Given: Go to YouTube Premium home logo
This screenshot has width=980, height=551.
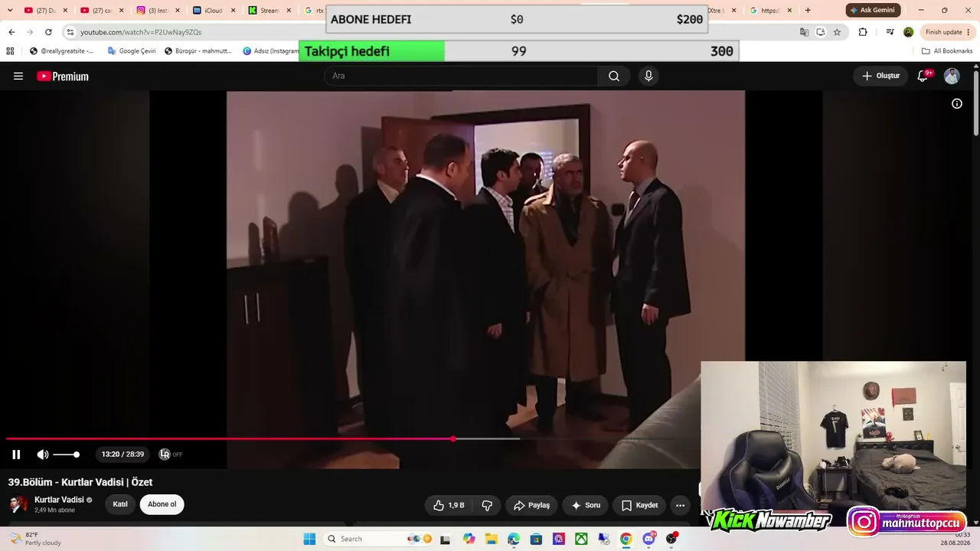Looking at the screenshot, I should (x=63, y=76).
